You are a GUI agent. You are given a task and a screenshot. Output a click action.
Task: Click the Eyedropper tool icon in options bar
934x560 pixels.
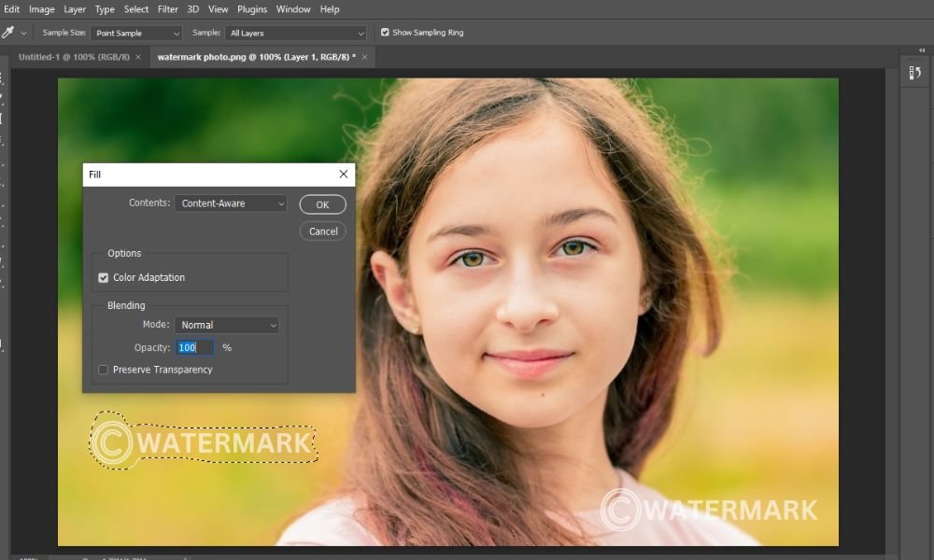[7, 33]
